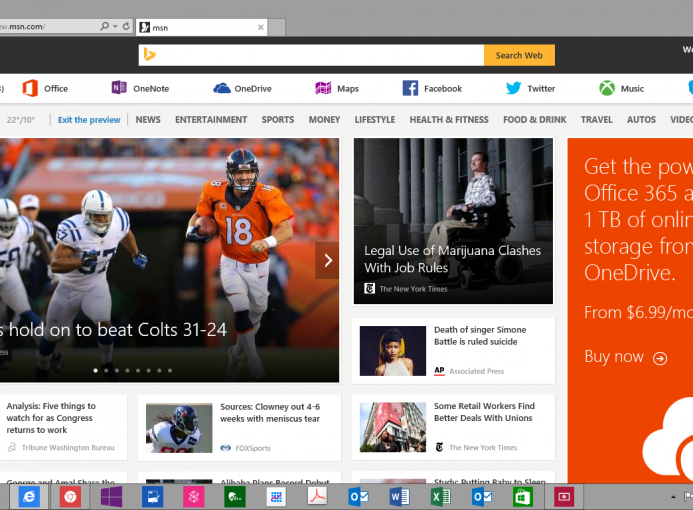The image size is (693, 510).
Task: Open the pink taskbar app icon
Action: point(194,497)
